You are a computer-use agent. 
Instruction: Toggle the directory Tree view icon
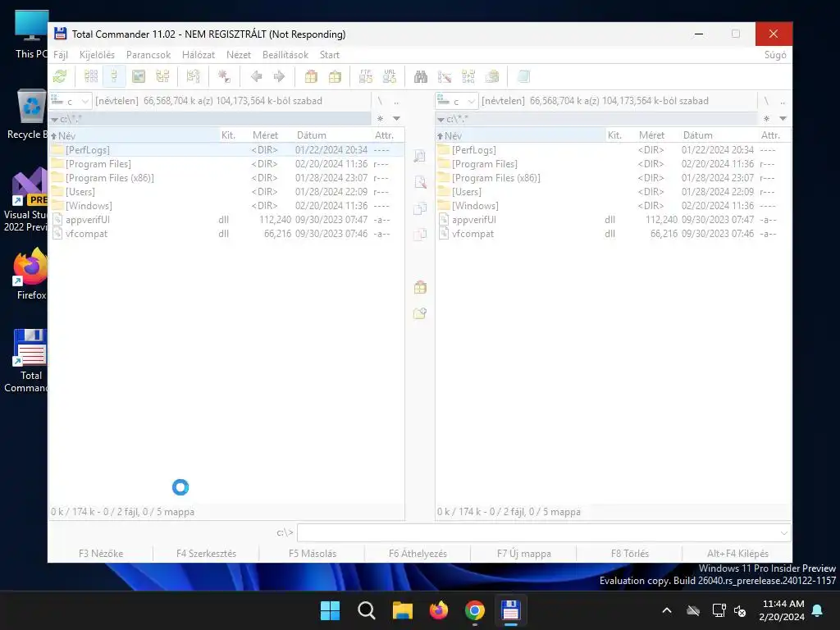(162, 76)
